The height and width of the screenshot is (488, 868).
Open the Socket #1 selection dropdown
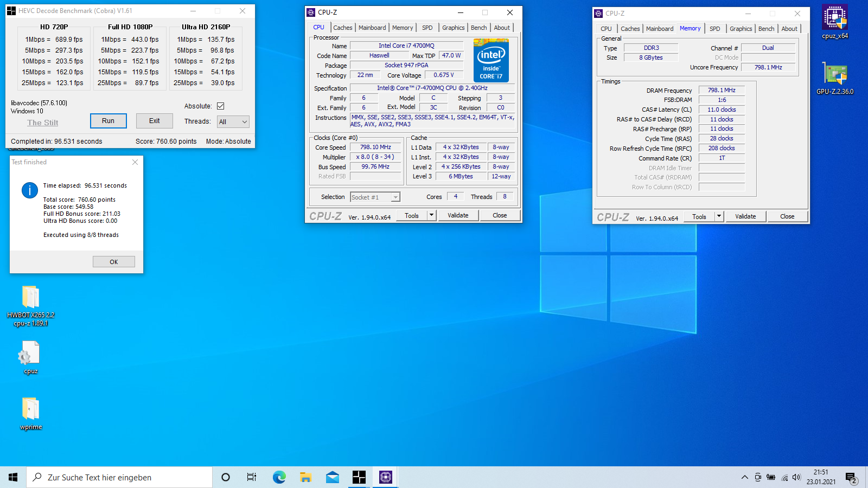click(375, 197)
